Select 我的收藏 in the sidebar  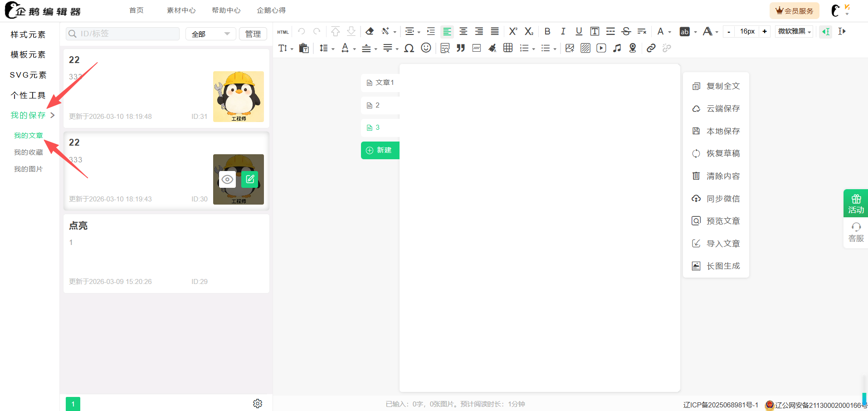(x=28, y=152)
